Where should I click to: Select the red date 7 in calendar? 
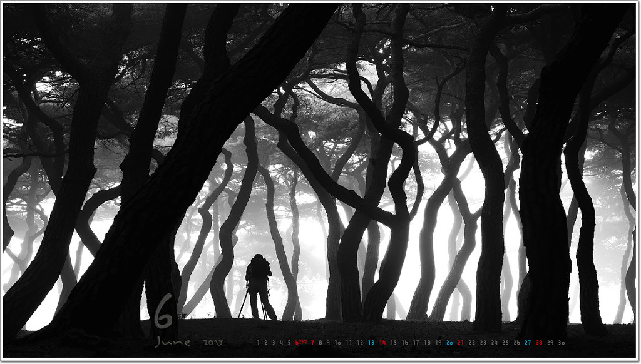pos(313,343)
